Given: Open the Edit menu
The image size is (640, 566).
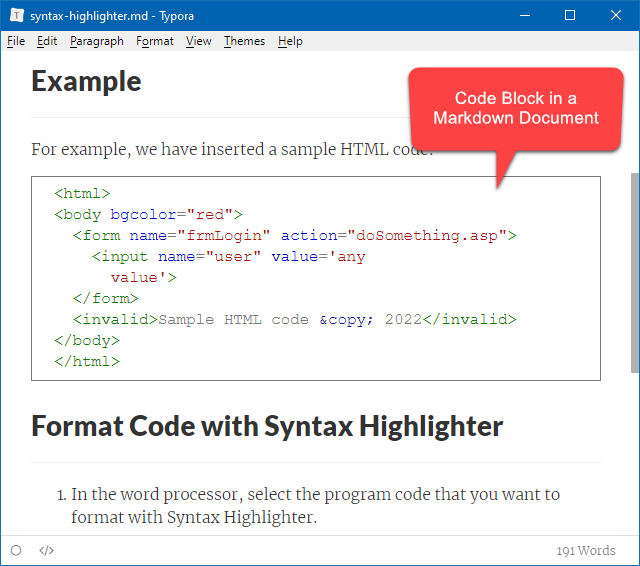Looking at the screenshot, I should [x=47, y=41].
